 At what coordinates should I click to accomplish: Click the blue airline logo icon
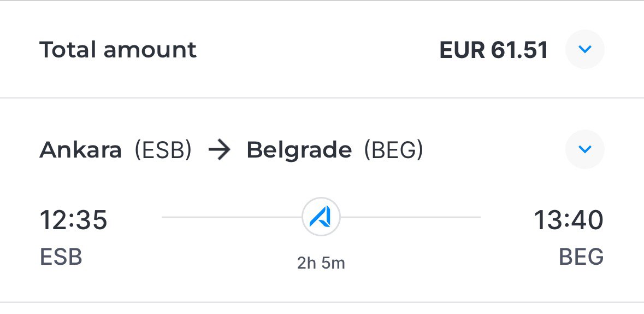pyautogui.click(x=321, y=217)
